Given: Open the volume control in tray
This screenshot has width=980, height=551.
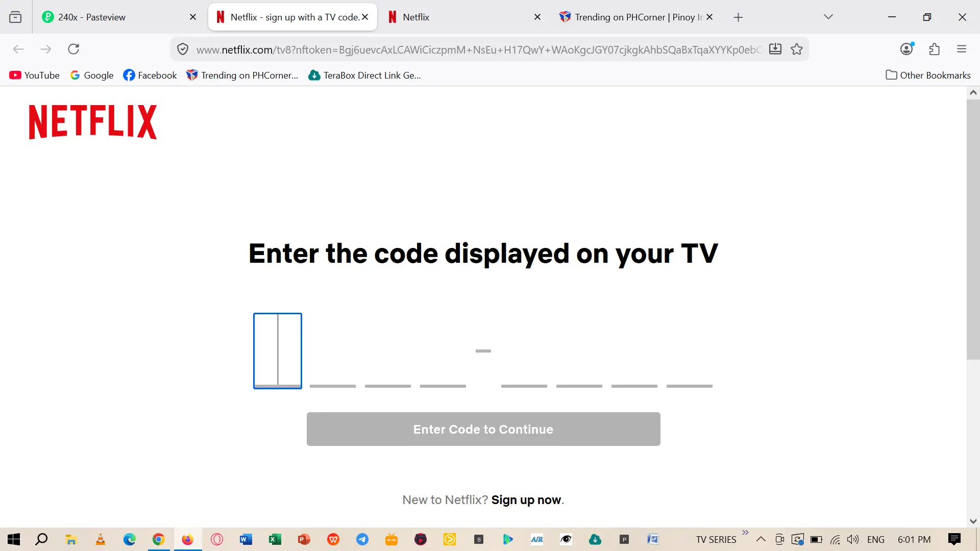Looking at the screenshot, I should pos(852,539).
